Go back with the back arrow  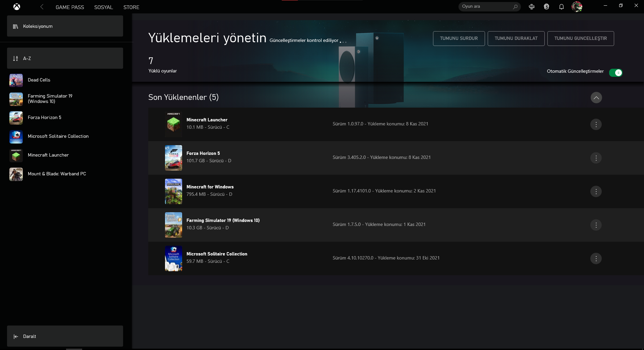42,7
